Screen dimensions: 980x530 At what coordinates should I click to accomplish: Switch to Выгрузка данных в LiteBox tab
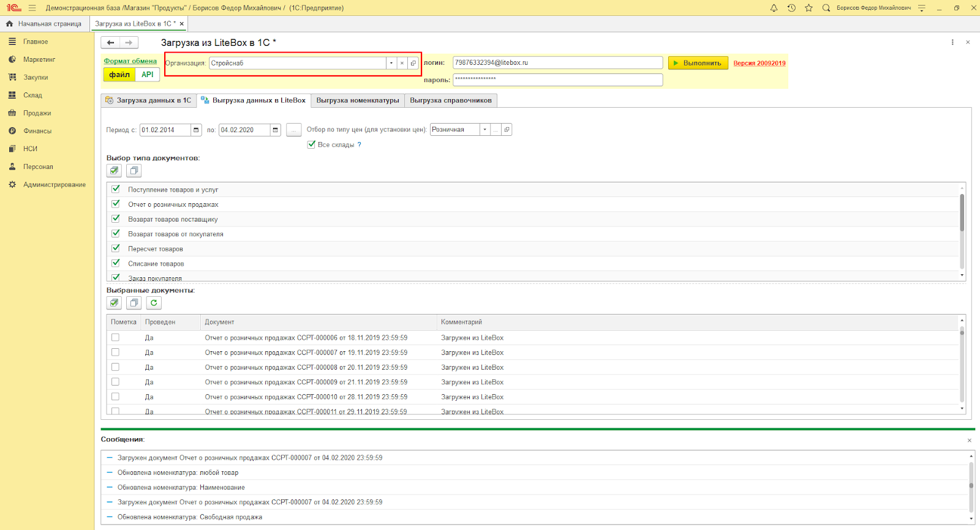click(254, 100)
